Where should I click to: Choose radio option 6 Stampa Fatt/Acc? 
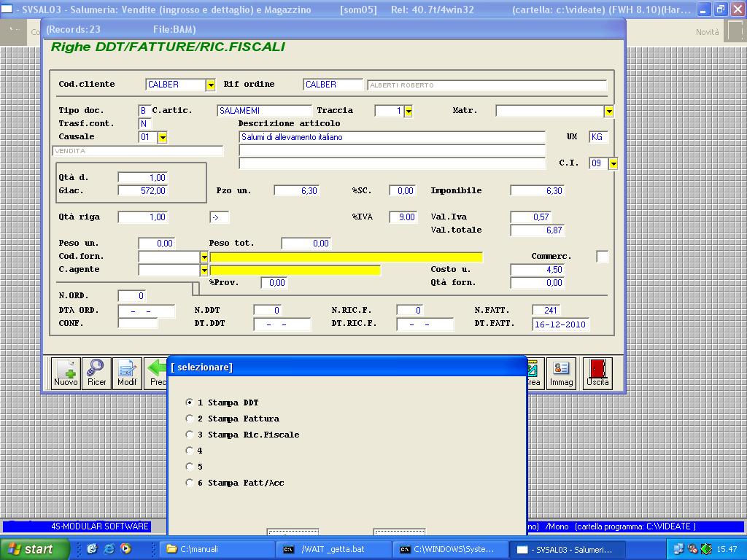point(190,483)
